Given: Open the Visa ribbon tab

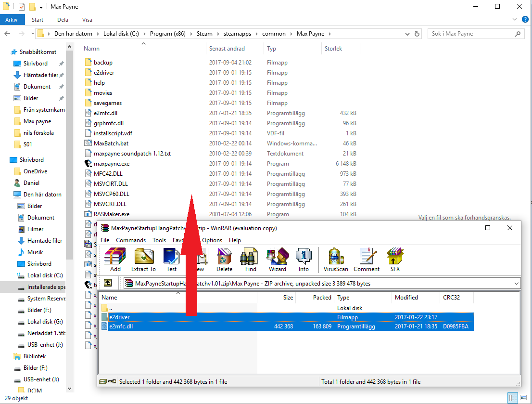Looking at the screenshot, I should coord(87,20).
